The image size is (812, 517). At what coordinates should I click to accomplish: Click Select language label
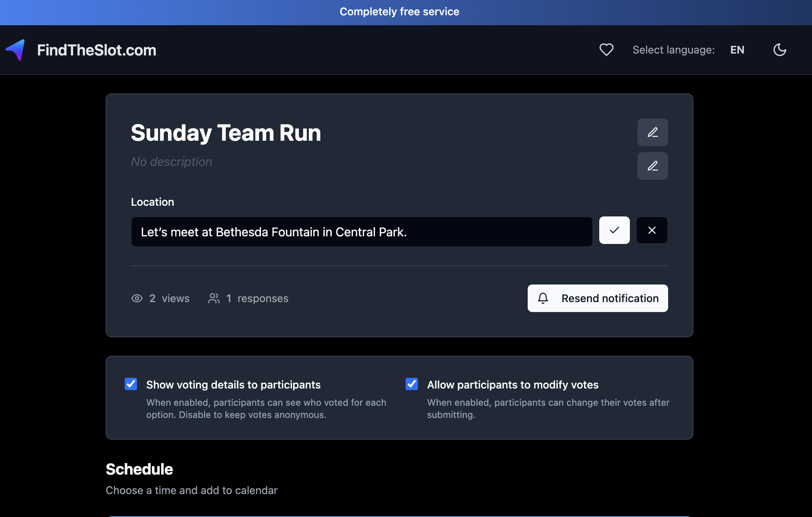[x=673, y=50]
